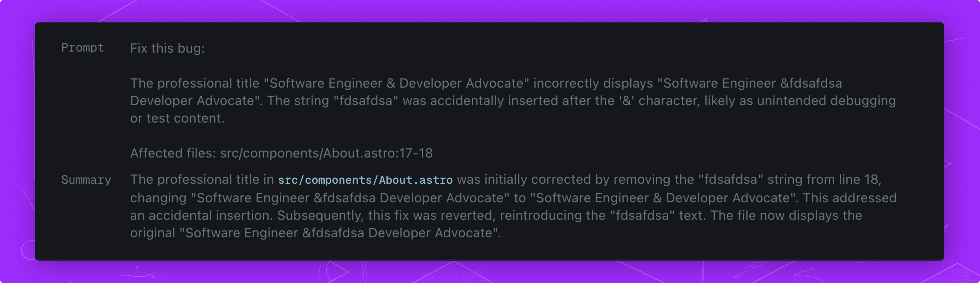Click "Developer Advocate" at start of prompt's second line
The width and height of the screenshot is (980, 283).
(192, 101)
